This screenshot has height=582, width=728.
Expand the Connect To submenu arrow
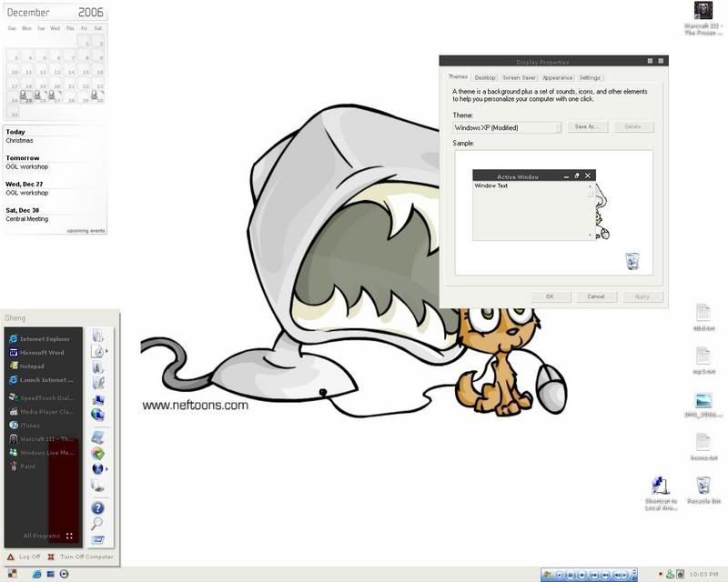pos(106,468)
